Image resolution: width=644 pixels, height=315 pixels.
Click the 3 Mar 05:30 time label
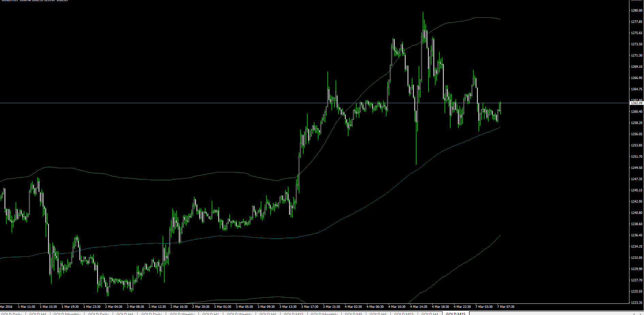coord(244,307)
